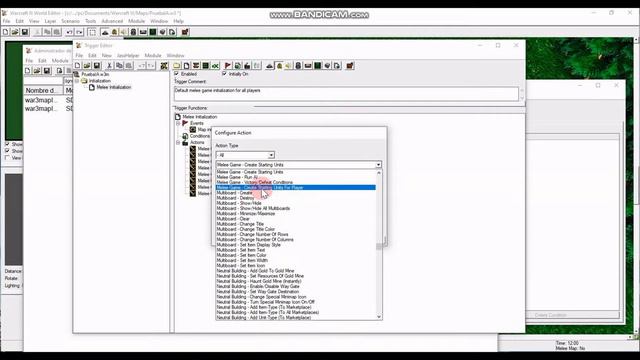Click the Redo icon in World Editor toolbar
This screenshot has width=640, height=360.
click(79, 32)
